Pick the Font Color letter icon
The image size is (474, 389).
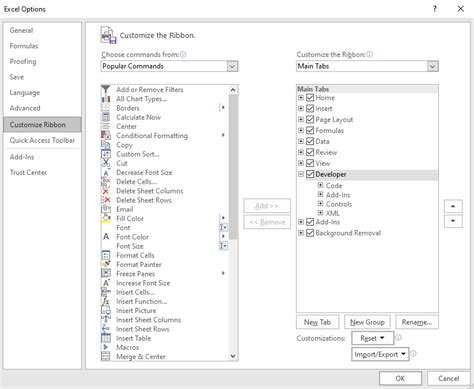106,237
